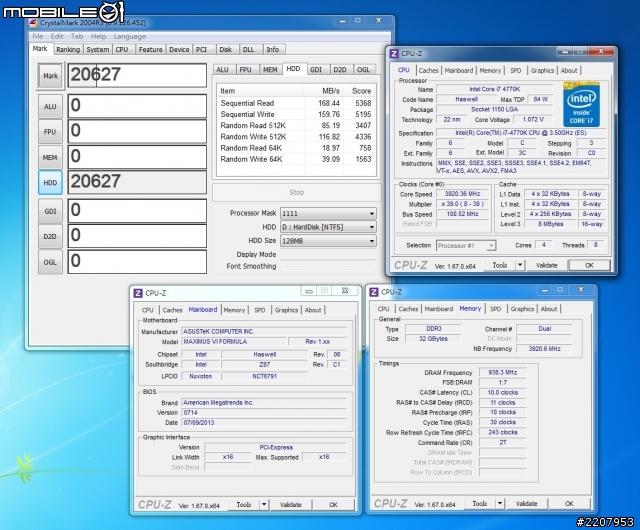This screenshot has width=640, height=530.
Task: Click OK in CPU-Z CPU window
Action: tap(589, 265)
